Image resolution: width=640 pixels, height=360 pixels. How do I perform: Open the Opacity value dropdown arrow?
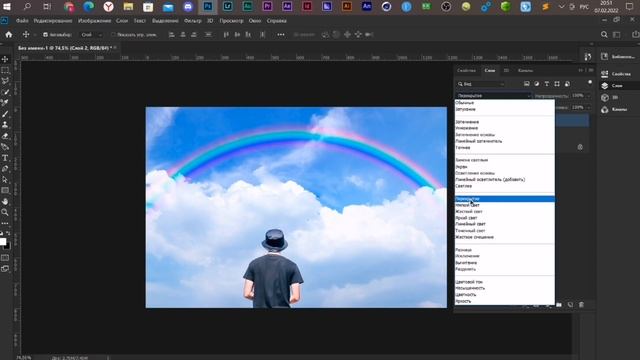[x=588, y=96]
